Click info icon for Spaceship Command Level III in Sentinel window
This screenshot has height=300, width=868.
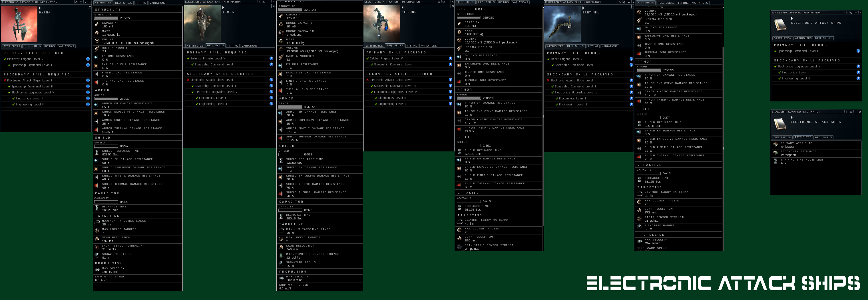coord(631,86)
